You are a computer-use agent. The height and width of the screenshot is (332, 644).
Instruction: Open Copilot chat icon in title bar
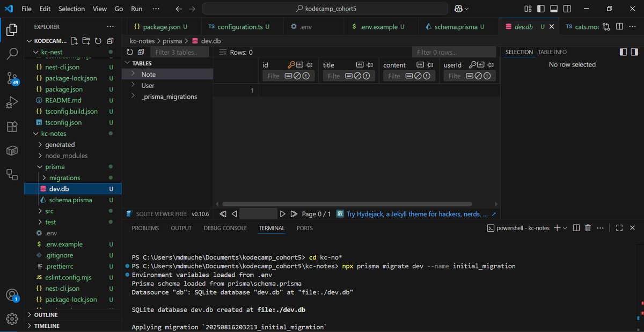pyautogui.click(x=458, y=9)
